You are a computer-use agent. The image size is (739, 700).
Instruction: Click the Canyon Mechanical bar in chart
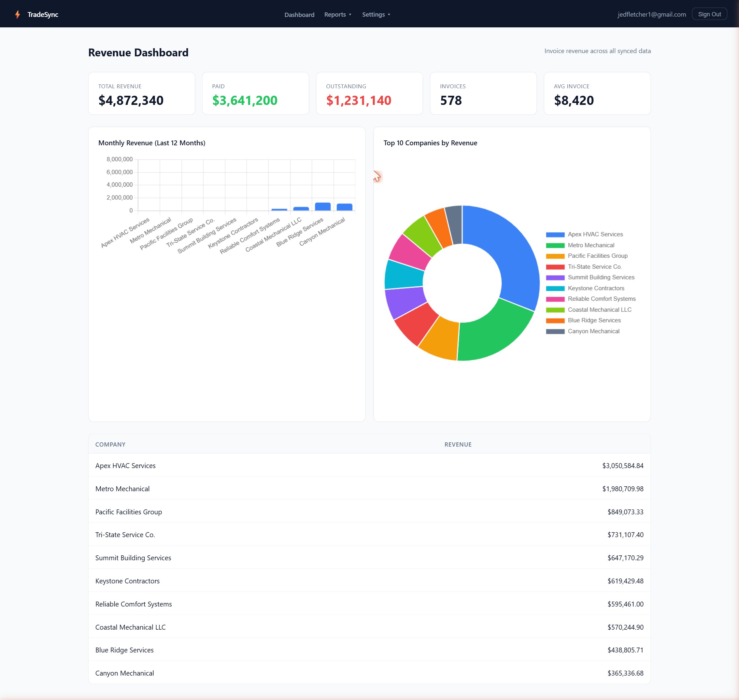tap(344, 207)
